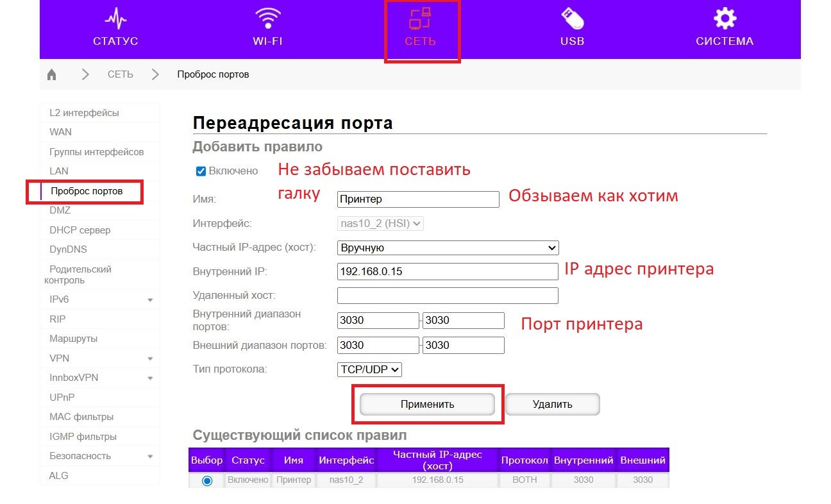
Task: Click the internal port range start field
Action: pos(378,321)
